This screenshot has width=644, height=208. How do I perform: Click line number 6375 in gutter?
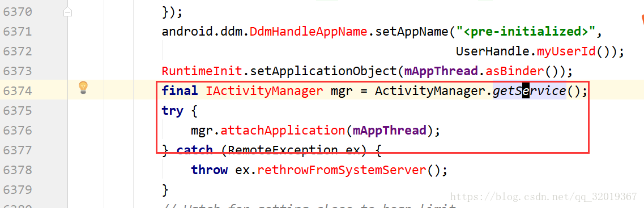18,111
